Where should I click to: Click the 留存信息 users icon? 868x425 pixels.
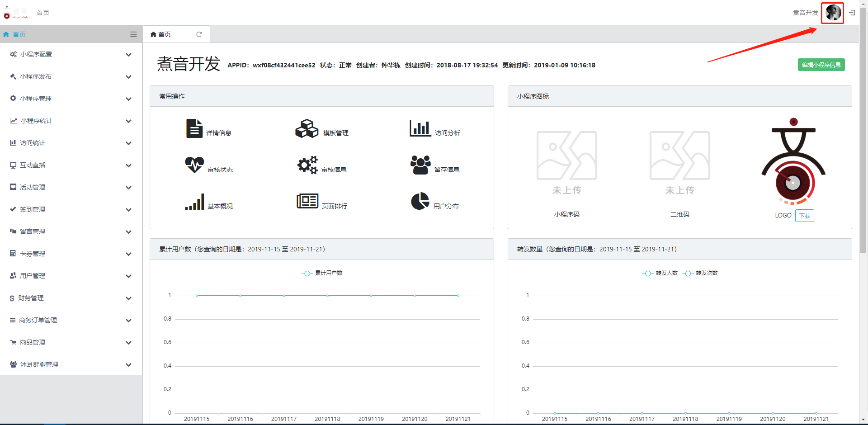point(420,165)
